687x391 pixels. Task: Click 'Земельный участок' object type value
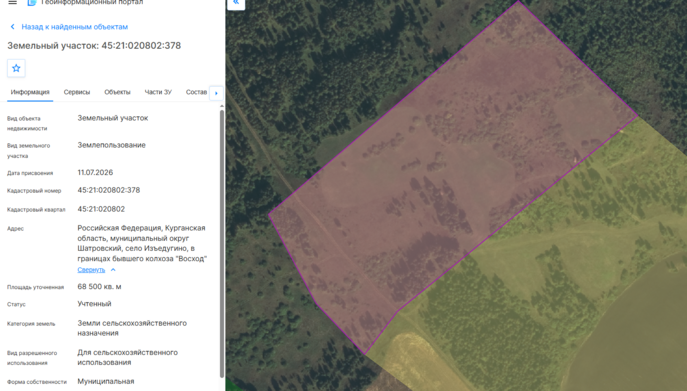pyautogui.click(x=113, y=118)
